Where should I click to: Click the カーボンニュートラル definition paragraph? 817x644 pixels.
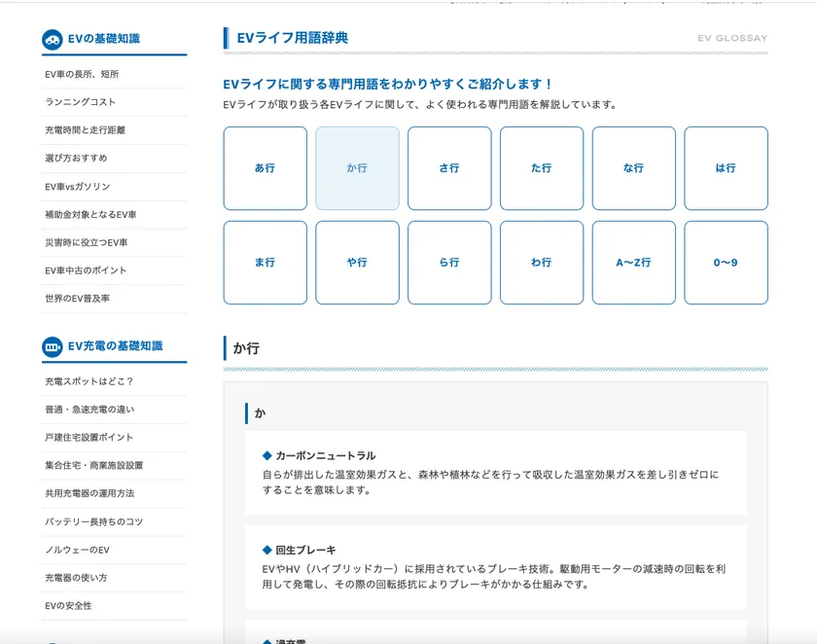click(490, 483)
